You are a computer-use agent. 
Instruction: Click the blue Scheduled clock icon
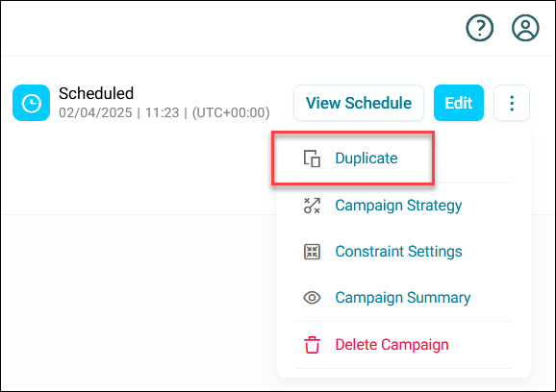(31, 103)
